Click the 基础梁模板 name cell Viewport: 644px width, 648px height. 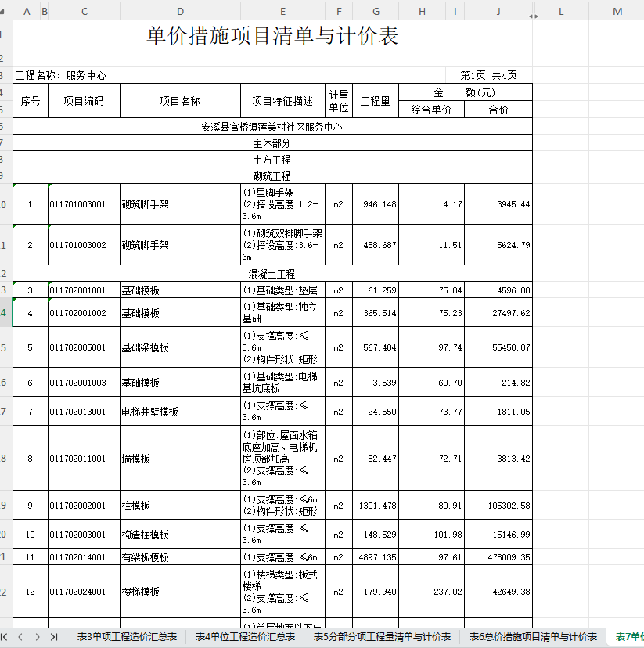pos(180,347)
